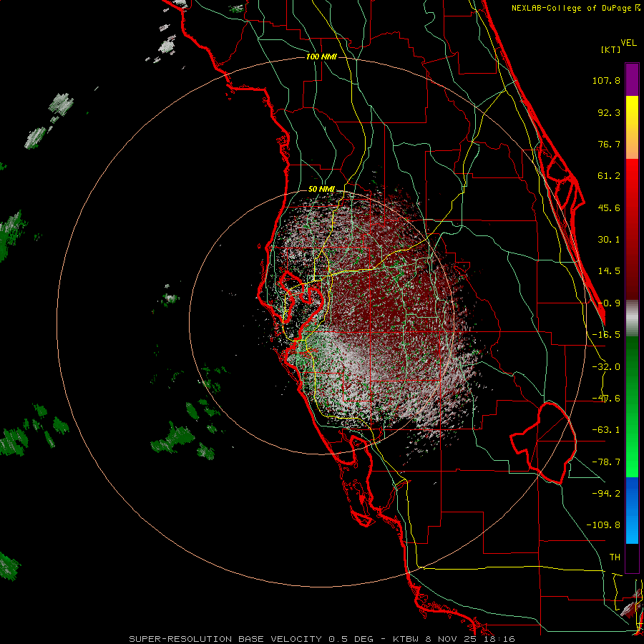Image resolution: width=644 pixels, height=644 pixels.
Task: Pick the purple segment of the velocity color bar
Action: click(x=632, y=79)
